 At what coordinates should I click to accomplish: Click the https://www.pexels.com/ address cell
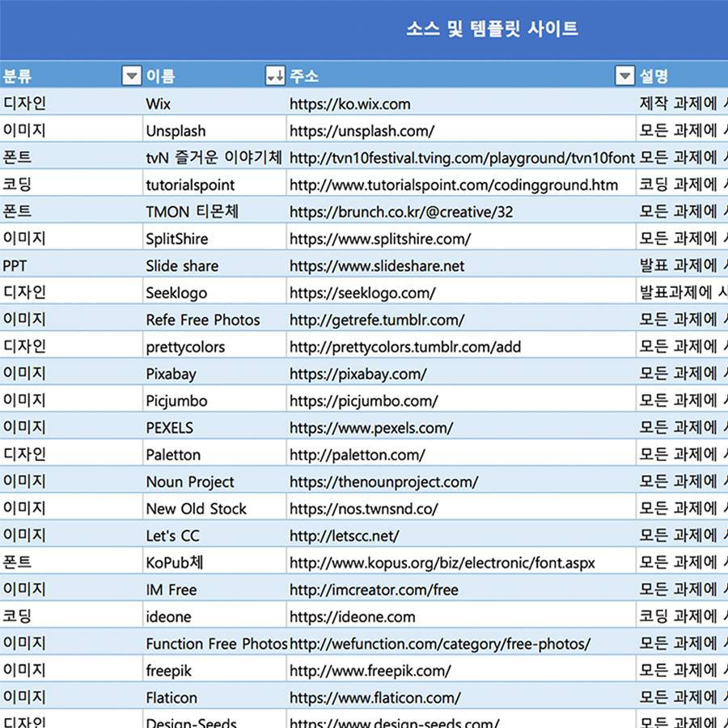tap(461, 427)
